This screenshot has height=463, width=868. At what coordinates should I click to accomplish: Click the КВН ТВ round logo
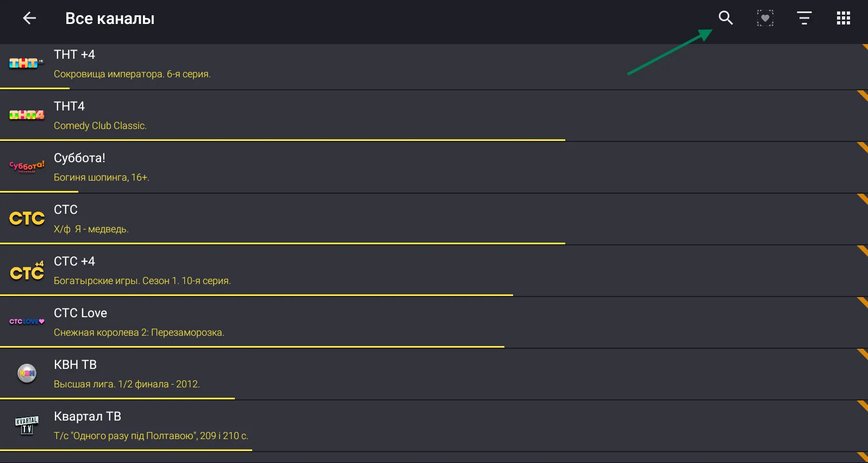tap(27, 373)
